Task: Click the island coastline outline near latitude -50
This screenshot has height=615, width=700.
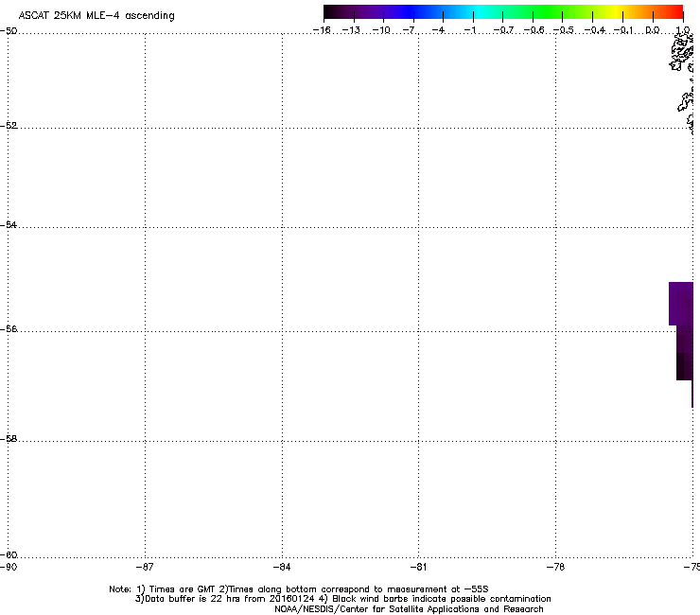Action: (x=682, y=51)
